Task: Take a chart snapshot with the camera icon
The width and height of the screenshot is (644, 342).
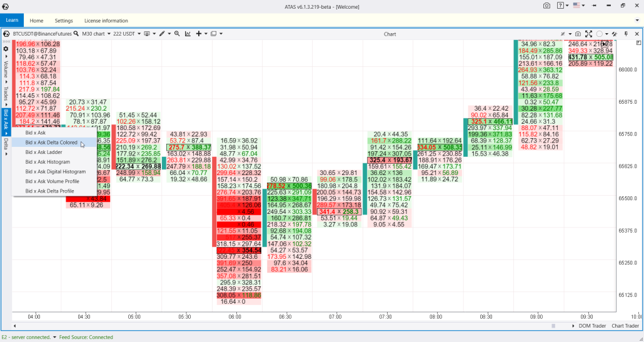Action: tap(578, 34)
